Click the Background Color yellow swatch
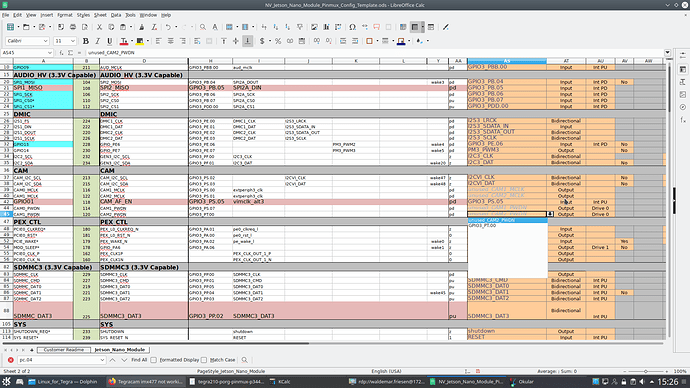The height and width of the screenshot is (388, 690). 139,41
